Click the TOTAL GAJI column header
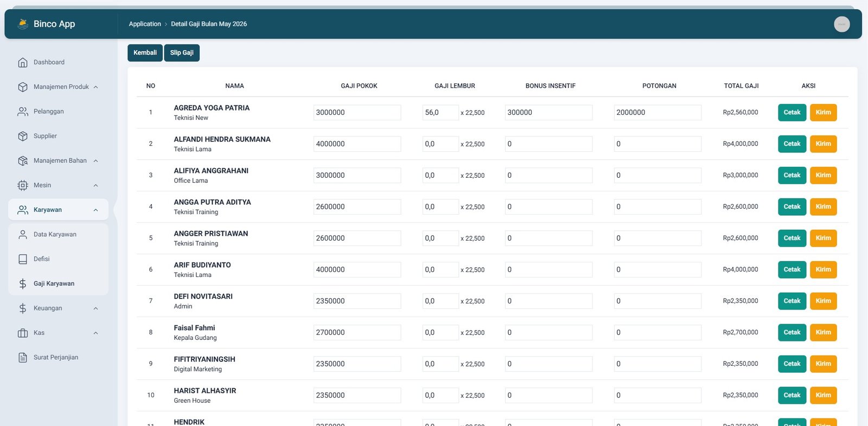This screenshot has height=426, width=868. pyautogui.click(x=741, y=86)
